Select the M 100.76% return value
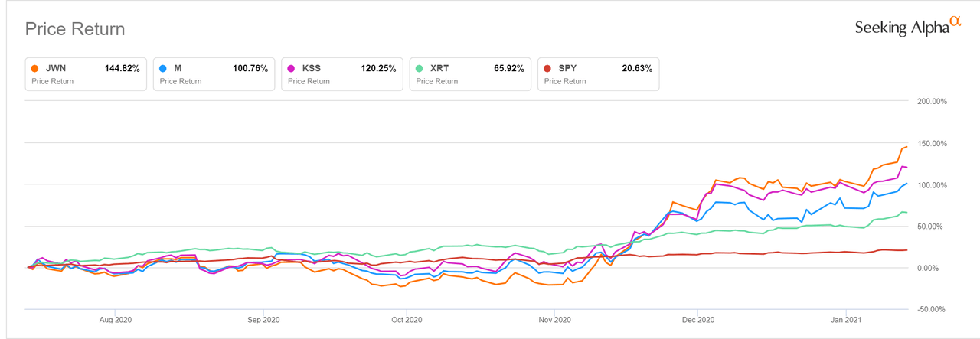This screenshot has height=339, width=980. 250,69
